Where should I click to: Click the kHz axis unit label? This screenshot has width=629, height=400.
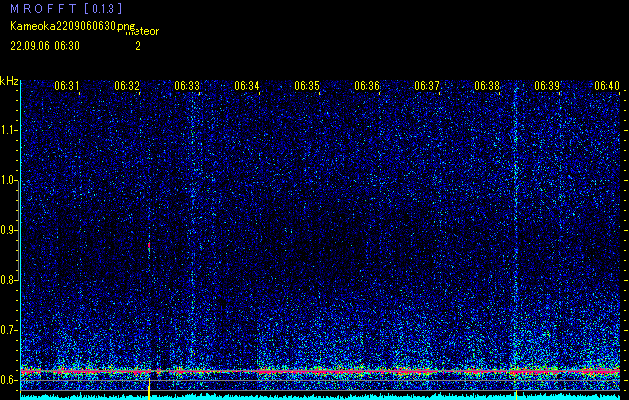click(x=9, y=81)
